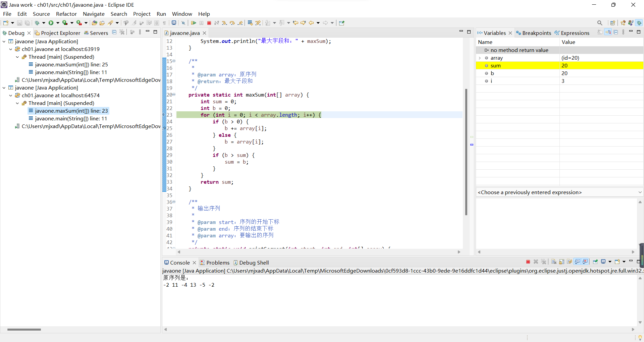Open the Display Selected Console dropdown arrow
Viewport: 644px width, 342px height.
[609, 262]
